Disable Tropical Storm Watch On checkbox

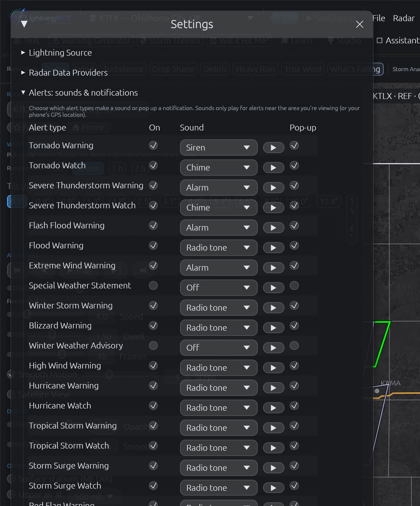(x=153, y=446)
